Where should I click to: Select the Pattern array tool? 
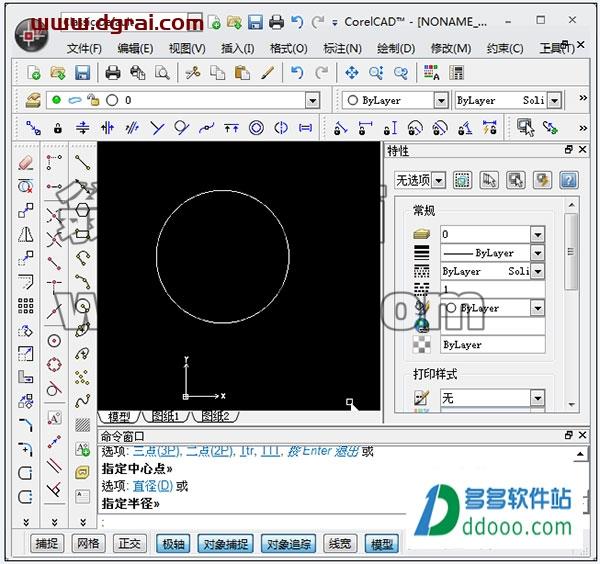coord(26,306)
